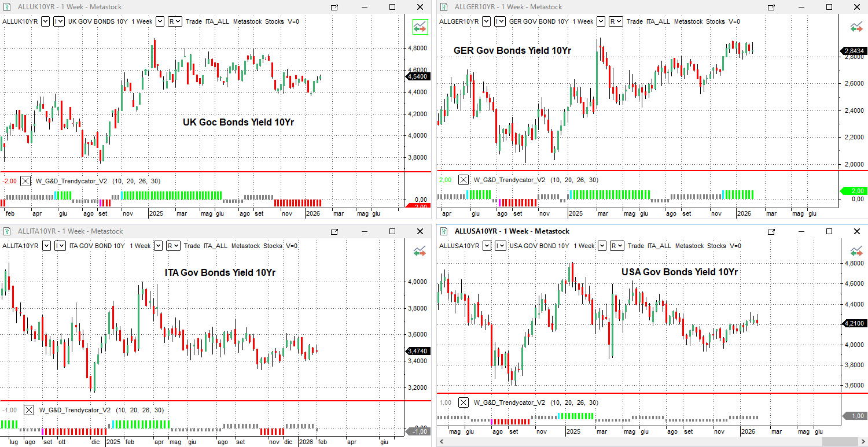Pop out the ALLUSA10YR chart window
868x447 pixels.
pos(771,231)
